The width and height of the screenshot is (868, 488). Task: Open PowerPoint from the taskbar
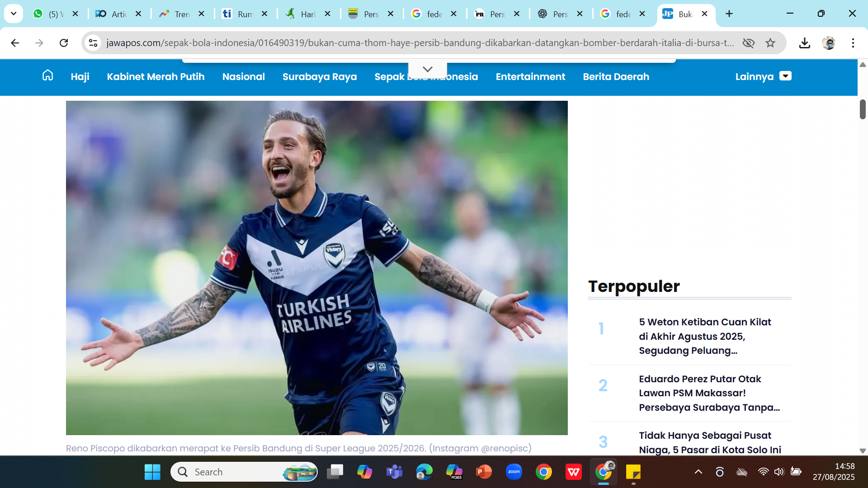(x=484, y=472)
